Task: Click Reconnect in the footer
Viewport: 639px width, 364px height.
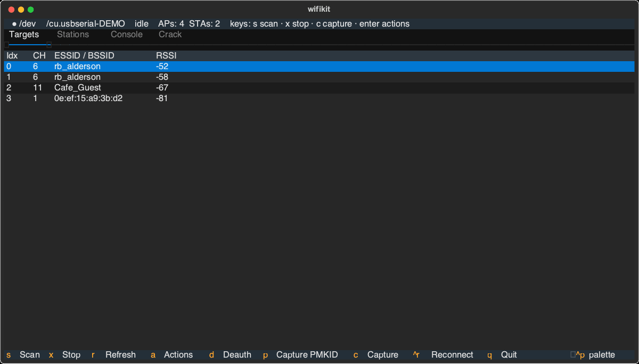Action: (443, 354)
